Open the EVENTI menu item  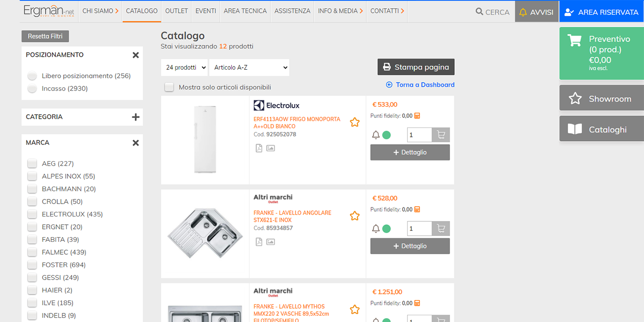206,11
